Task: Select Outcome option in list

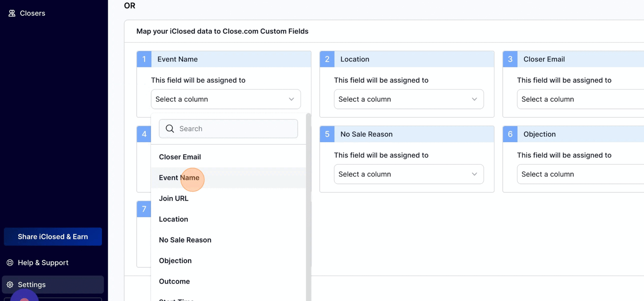Action: pos(174,282)
